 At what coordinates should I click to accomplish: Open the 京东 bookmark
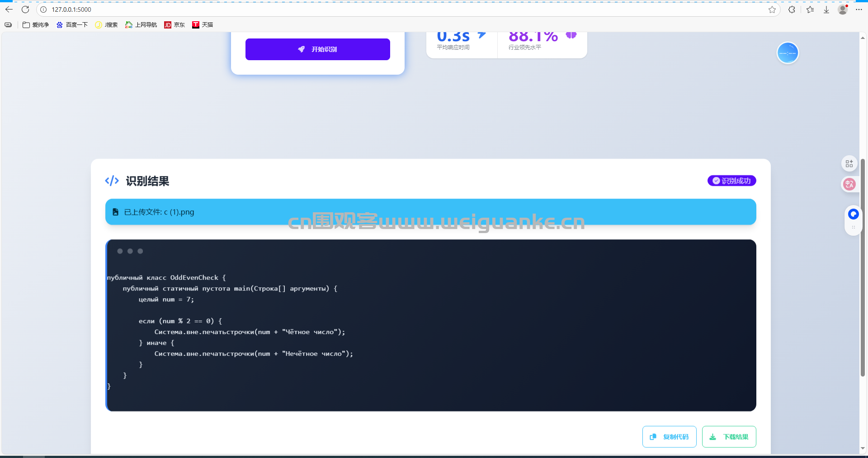tap(175, 25)
